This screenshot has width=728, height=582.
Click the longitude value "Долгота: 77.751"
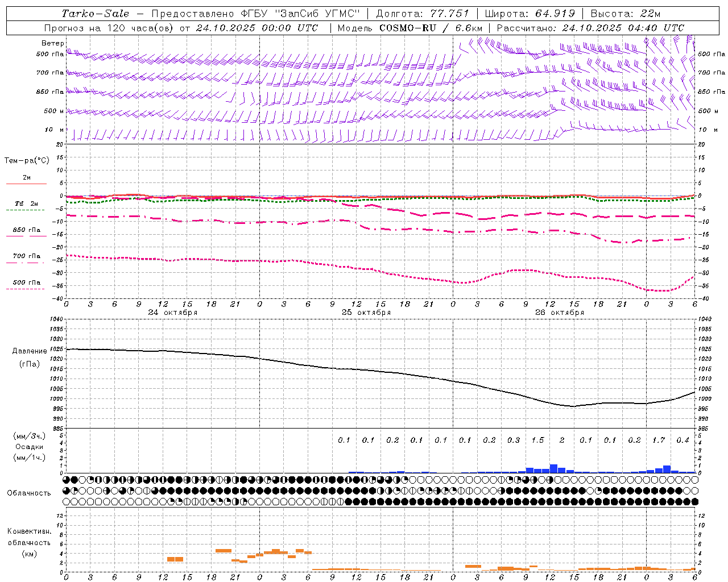click(x=423, y=14)
